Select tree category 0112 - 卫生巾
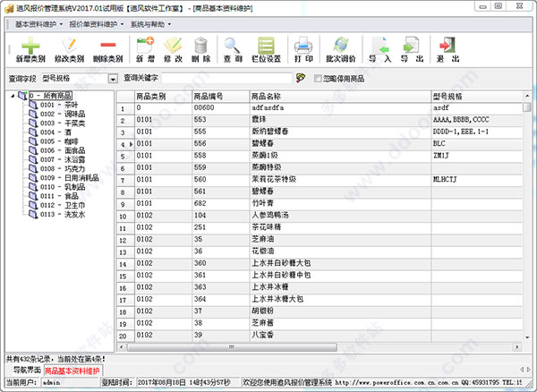Image resolution: width=537 pixels, height=392 pixels. coord(63,205)
